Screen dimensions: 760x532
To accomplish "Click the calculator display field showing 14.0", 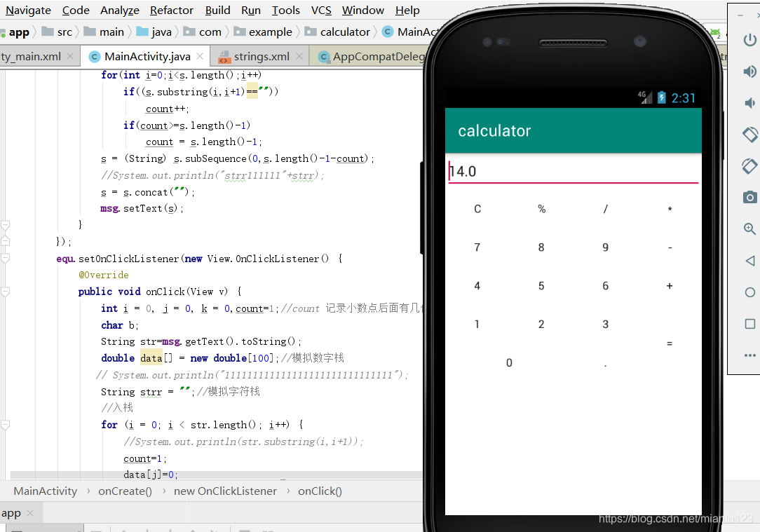I will coord(574,172).
